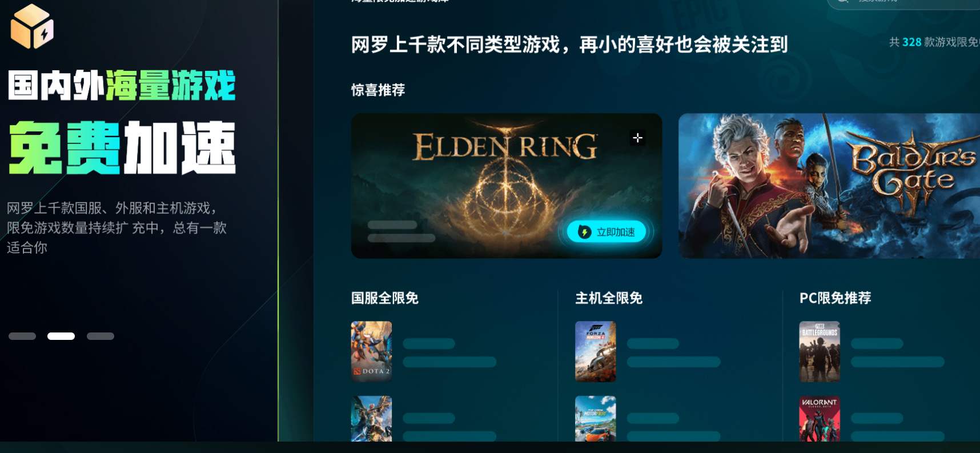Select the 国服全限免 section heading
Viewport: 980px width, 453px height.
tap(385, 298)
